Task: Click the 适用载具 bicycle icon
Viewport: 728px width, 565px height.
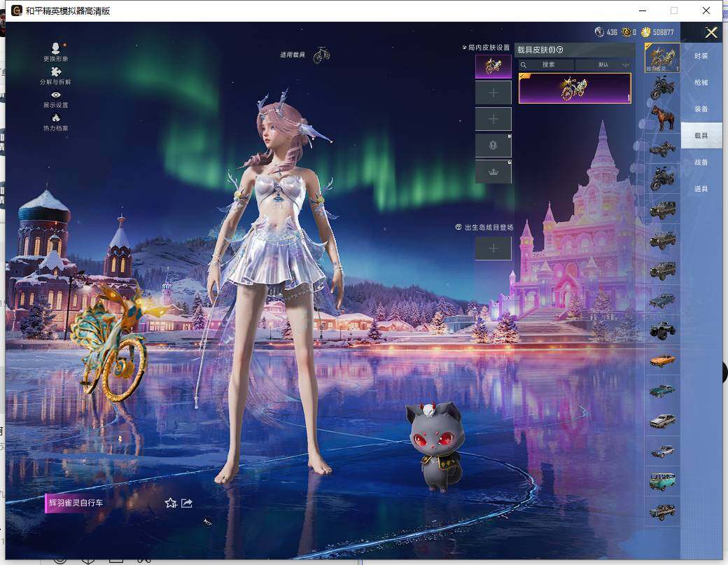Action: pyautogui.click(x=321, y=55)
